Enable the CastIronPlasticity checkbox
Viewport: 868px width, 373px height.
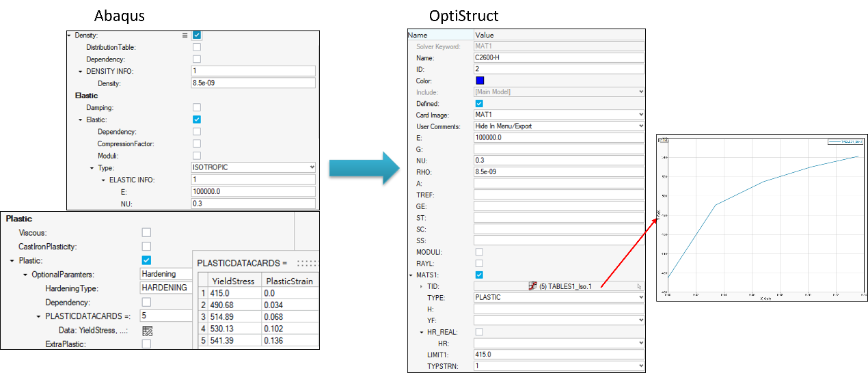146,246
